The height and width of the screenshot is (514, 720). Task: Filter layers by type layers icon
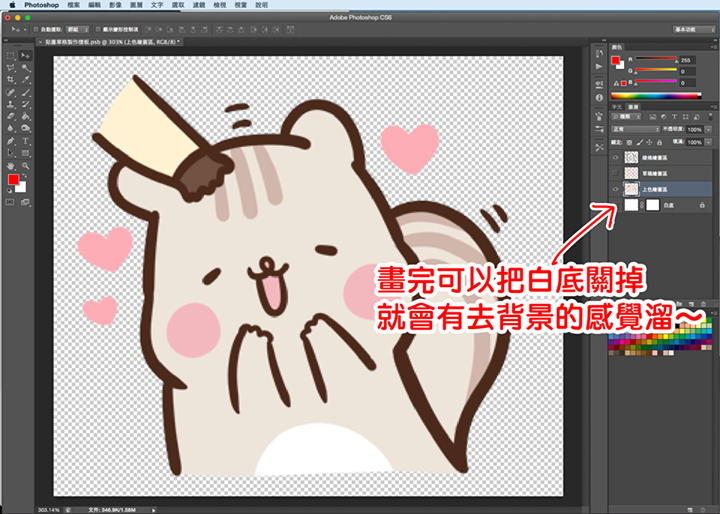point(674,117)
